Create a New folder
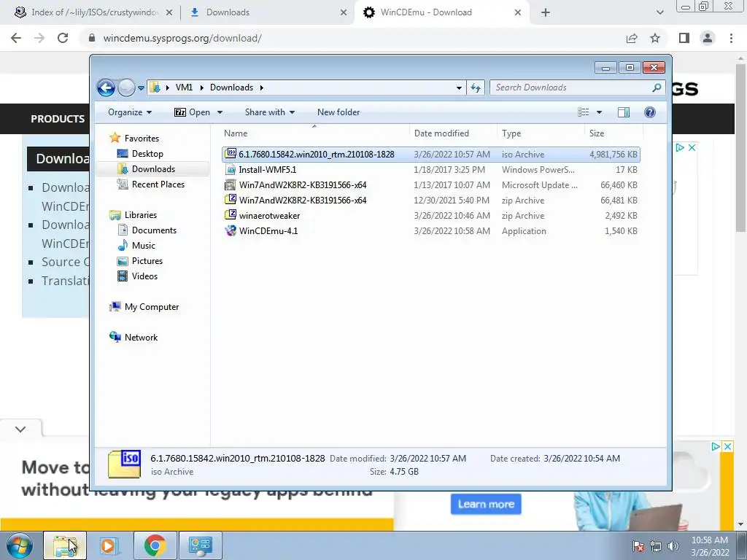 338,112
